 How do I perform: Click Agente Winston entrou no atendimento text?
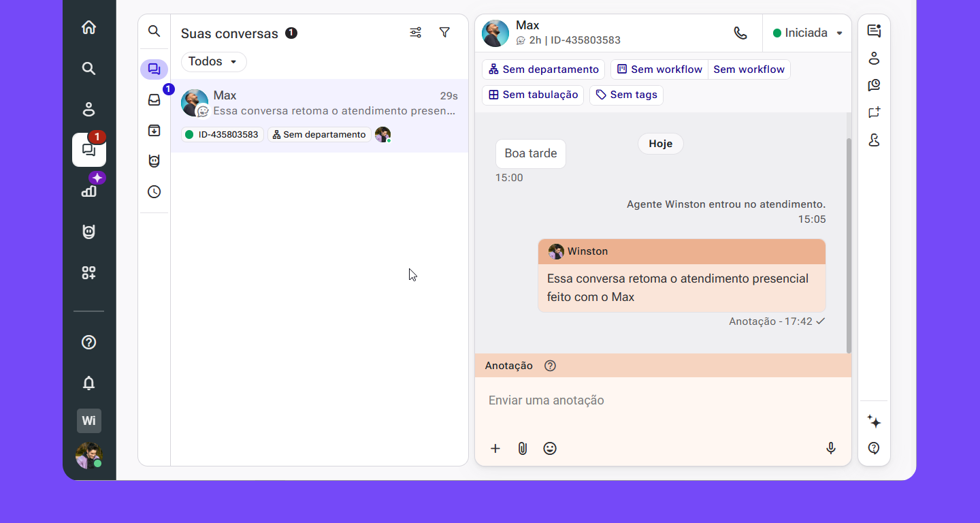click(x=726, y=204)
